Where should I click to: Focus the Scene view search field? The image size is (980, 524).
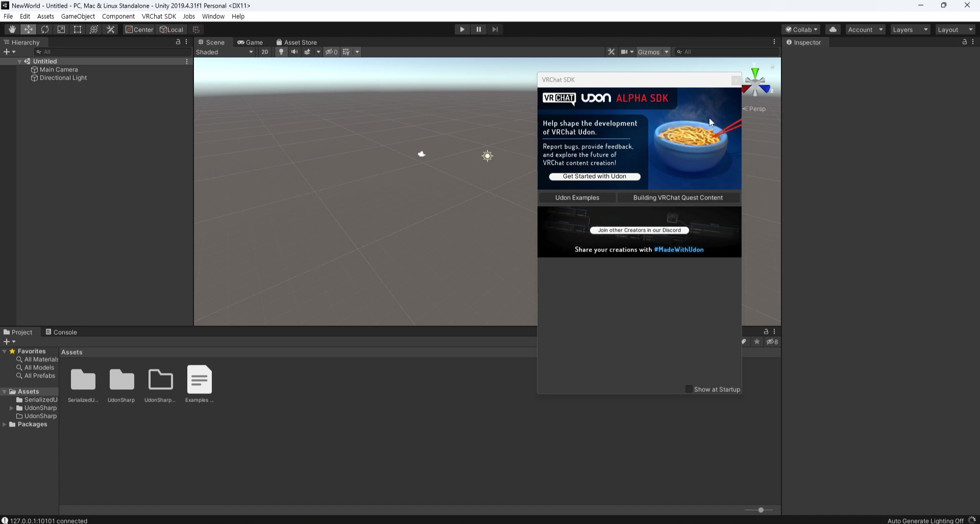pyautogui.click(x=727, y=52)
